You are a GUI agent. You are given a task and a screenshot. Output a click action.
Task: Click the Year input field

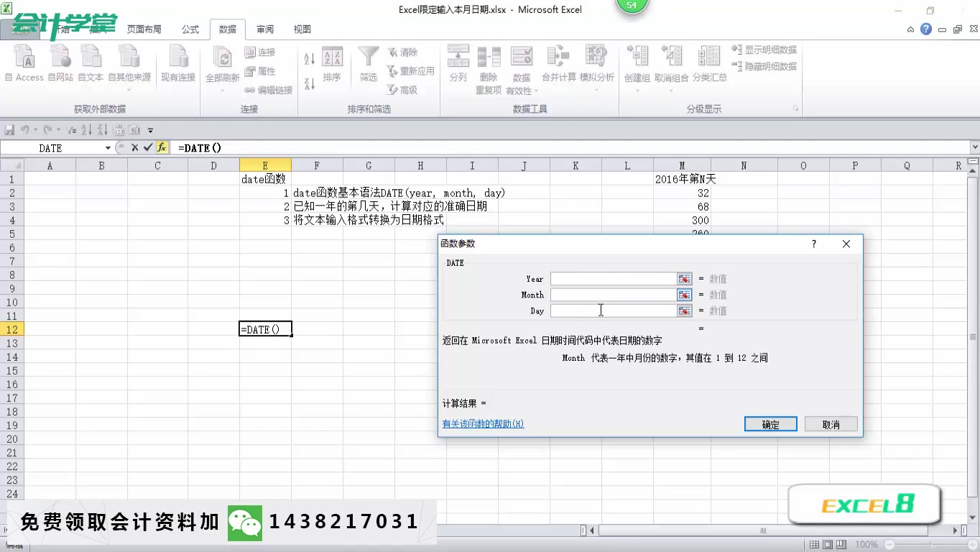[614, 279]
